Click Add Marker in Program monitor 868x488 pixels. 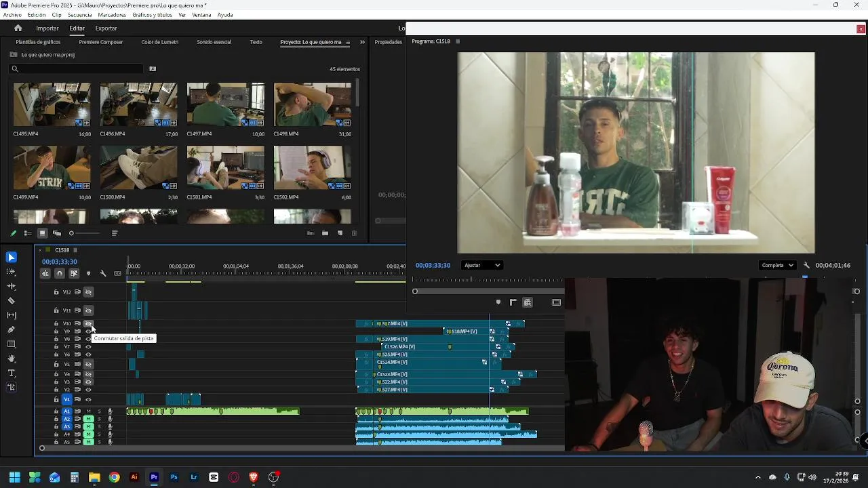(x=498, y=302)
